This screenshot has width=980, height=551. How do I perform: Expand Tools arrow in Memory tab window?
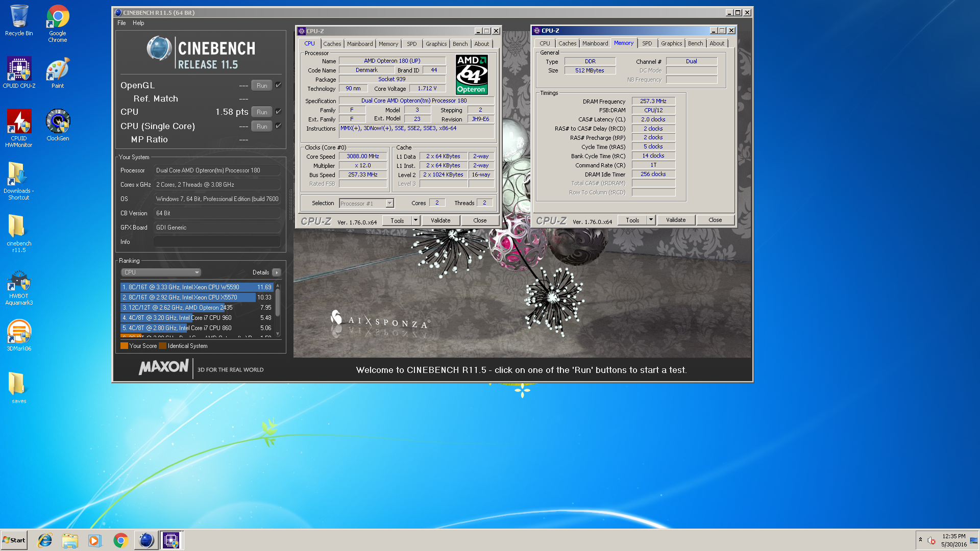[x=651, y=220]
